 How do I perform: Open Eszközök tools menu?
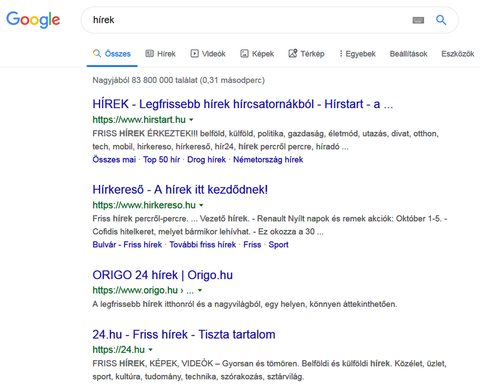[x=458, y=54]
